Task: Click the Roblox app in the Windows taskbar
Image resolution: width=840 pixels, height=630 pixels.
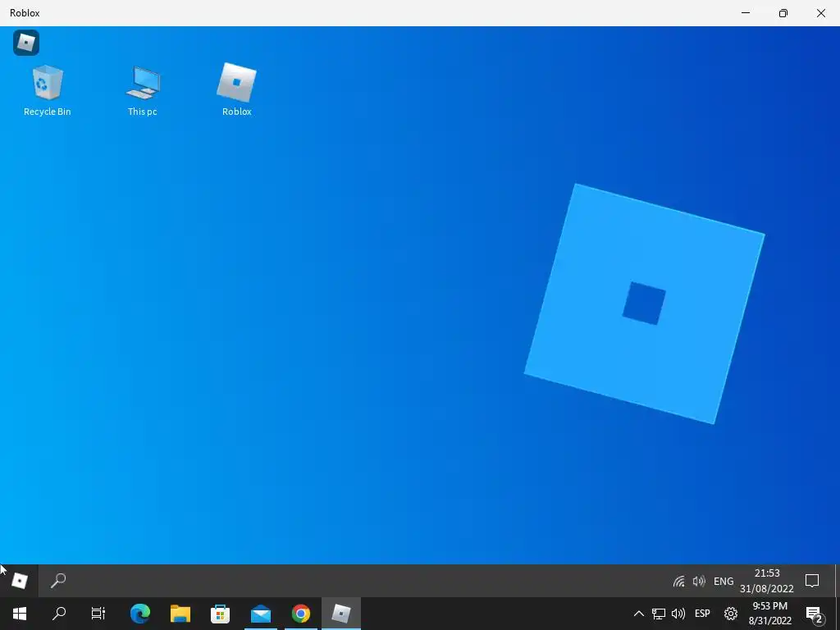Action: tap(341, 614)
